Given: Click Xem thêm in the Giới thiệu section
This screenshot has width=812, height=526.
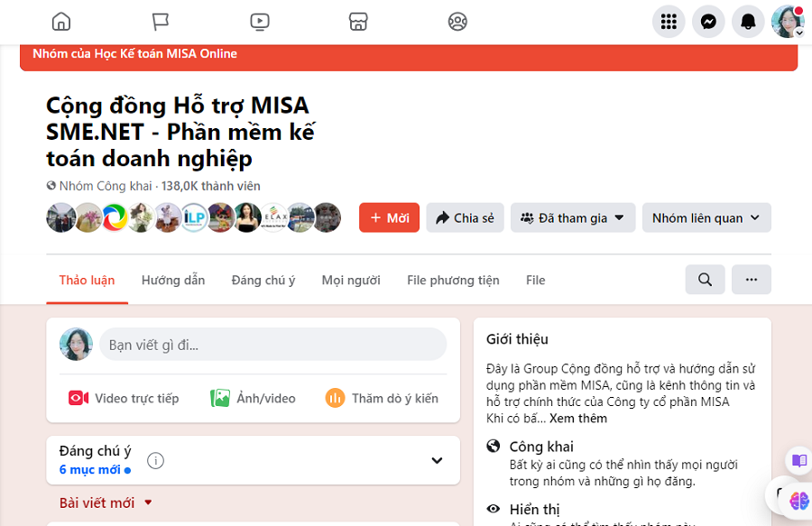Looking at the screenshot, I should coord(578,419).
